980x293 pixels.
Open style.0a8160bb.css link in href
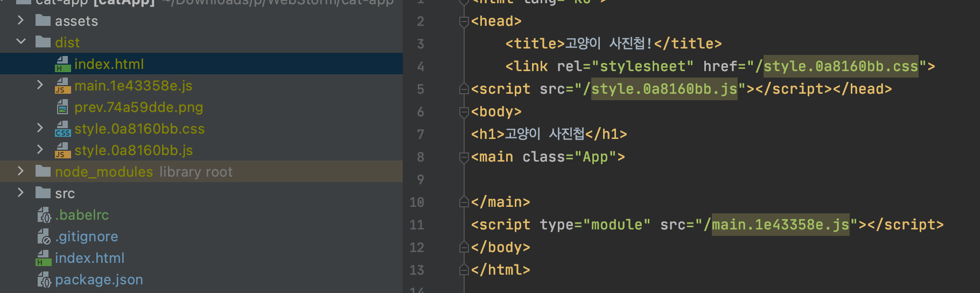[x=841, y=66]
